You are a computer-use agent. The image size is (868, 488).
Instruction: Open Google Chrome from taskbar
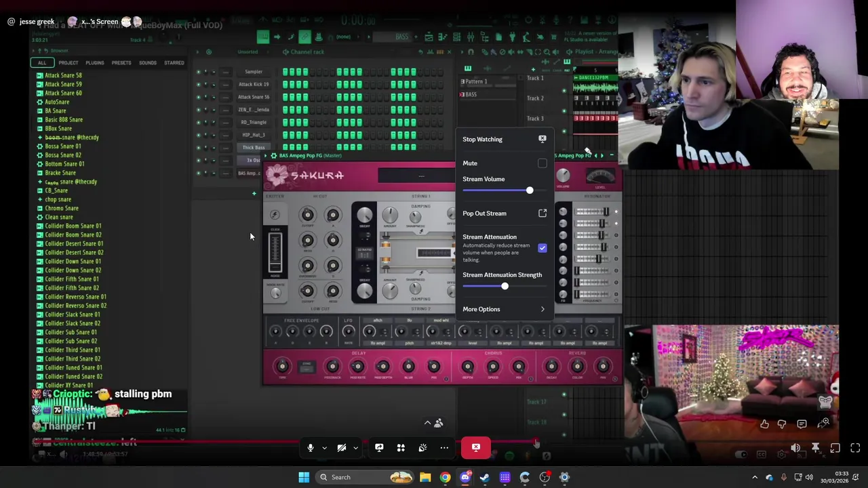click(445, 477)
